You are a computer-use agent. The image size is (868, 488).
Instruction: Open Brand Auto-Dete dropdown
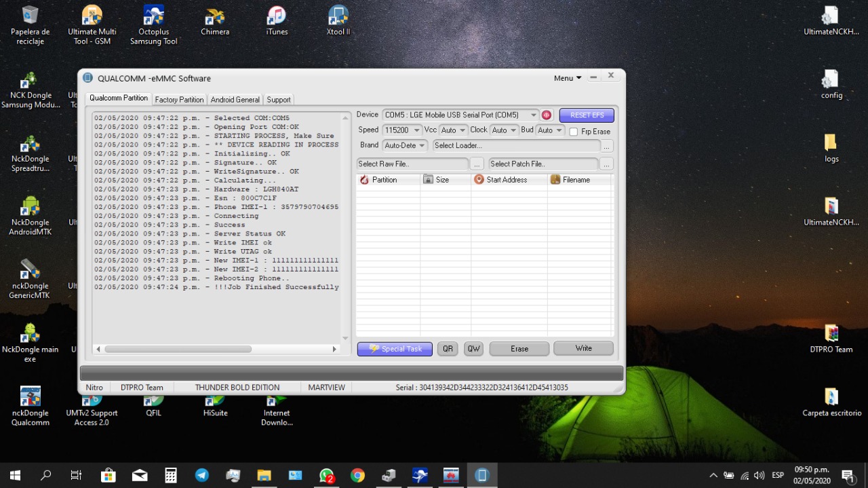[x=405, y=145]
